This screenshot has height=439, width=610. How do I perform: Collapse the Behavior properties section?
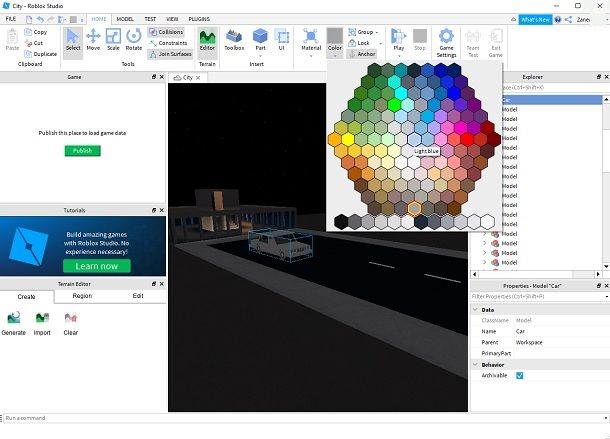(x=475, y=365)
